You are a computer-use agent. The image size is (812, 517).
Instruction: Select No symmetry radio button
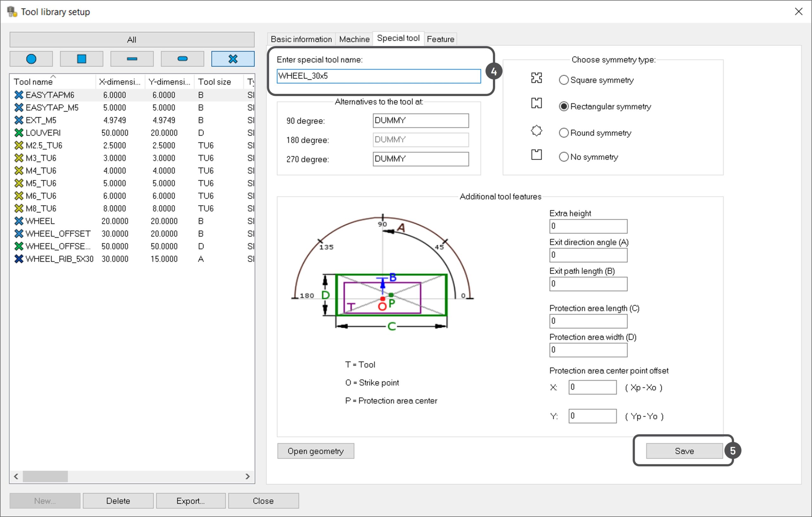click(563, 157)
